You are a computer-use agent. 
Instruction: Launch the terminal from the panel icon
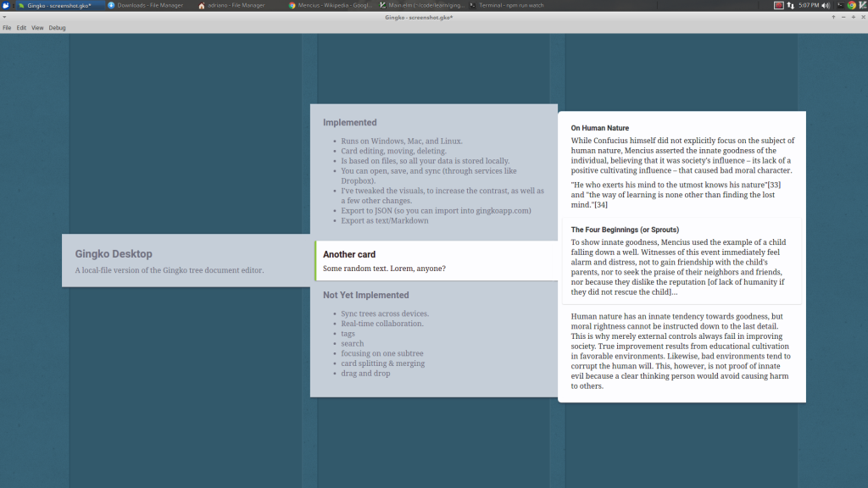pos(840,5)
